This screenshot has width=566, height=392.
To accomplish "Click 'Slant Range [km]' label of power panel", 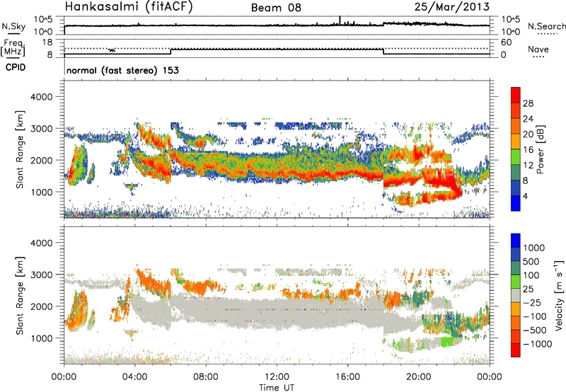I will pos(20,149).
